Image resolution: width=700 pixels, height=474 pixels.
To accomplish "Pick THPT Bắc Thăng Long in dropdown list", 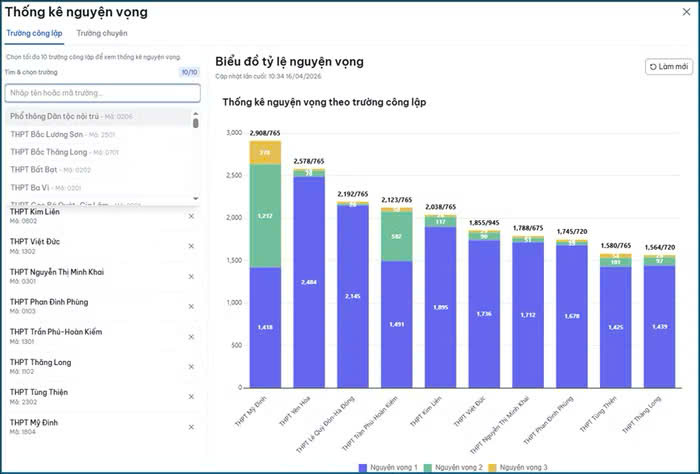I will pyautogui.click(x=62, y=152).
